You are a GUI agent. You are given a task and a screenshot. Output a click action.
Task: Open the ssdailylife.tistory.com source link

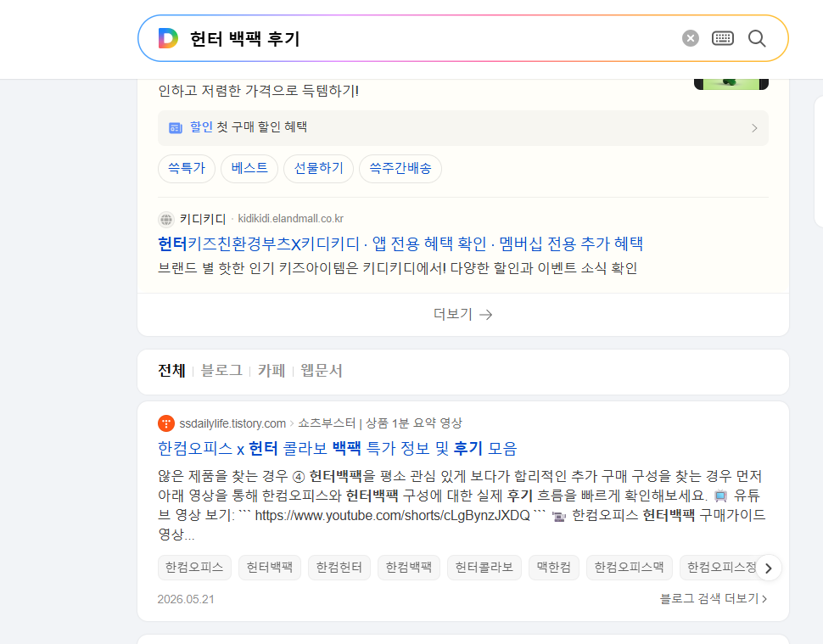[232, 423]
